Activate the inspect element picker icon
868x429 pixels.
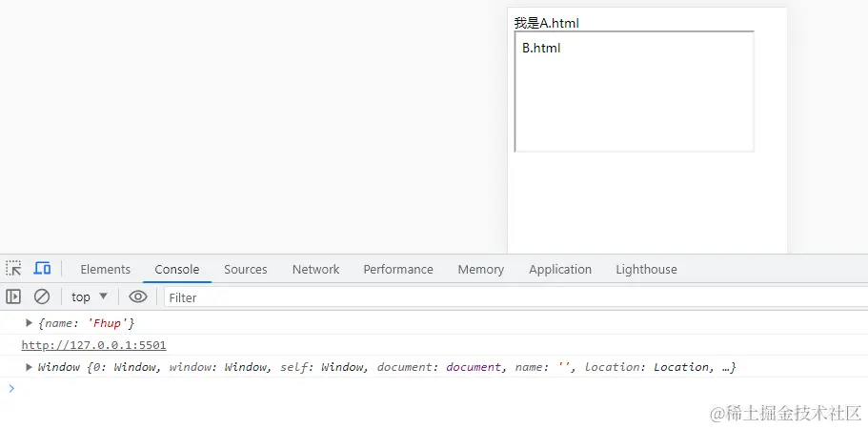13,269
